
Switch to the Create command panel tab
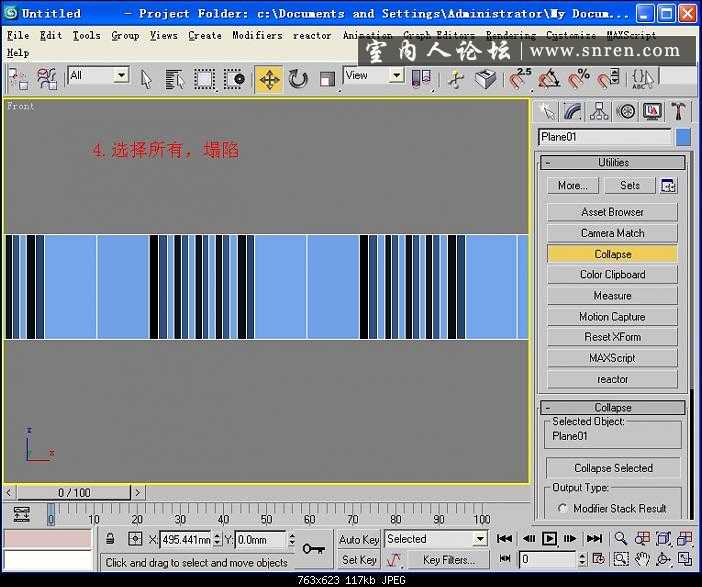547,111
